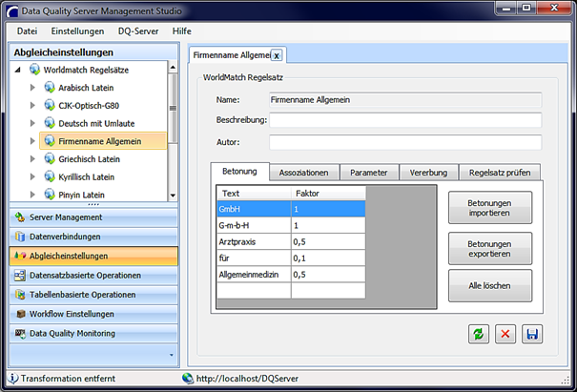Expand the Griechisch Latein node
This screenshot has height=392, width=577.
pos(32,159)
